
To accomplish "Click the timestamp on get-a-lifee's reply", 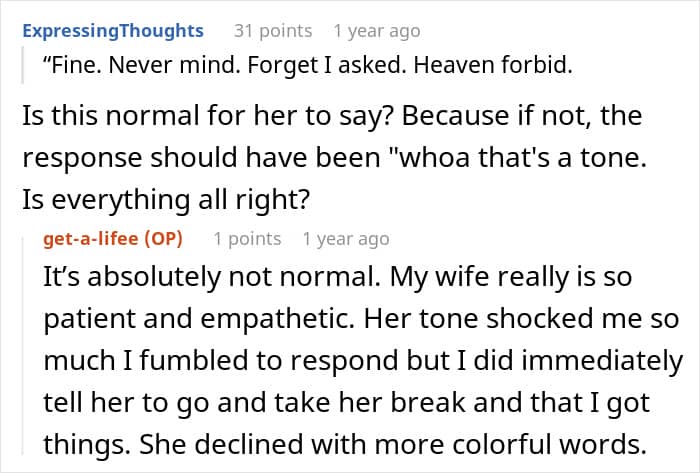I will tap(345, 239).
